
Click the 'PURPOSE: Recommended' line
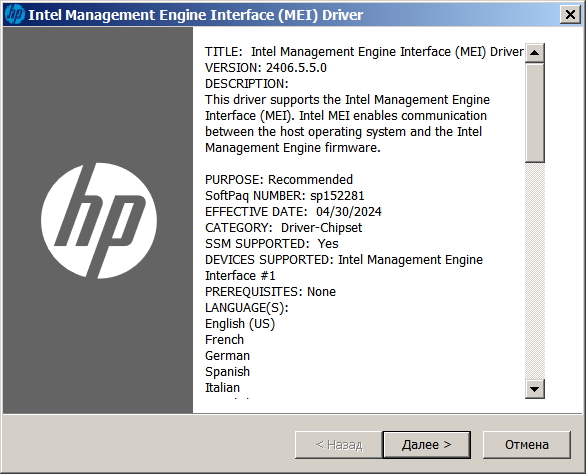pos(279,179)
